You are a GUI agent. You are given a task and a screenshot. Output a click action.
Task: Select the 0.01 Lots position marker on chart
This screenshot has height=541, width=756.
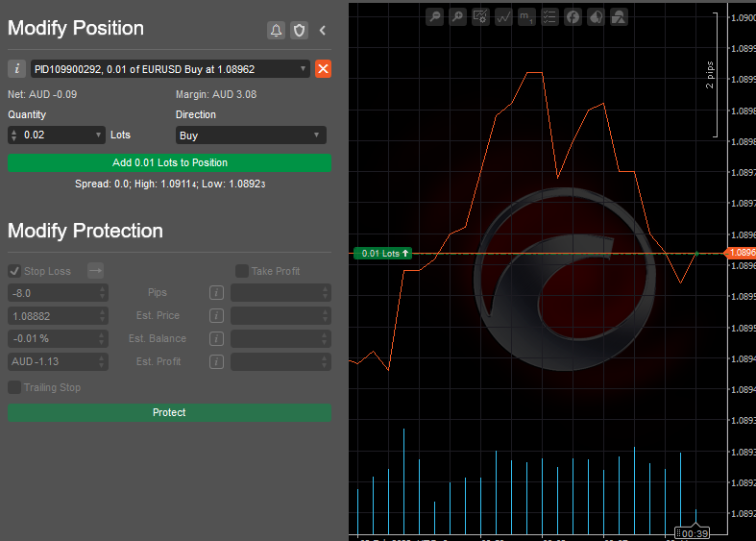383,253
